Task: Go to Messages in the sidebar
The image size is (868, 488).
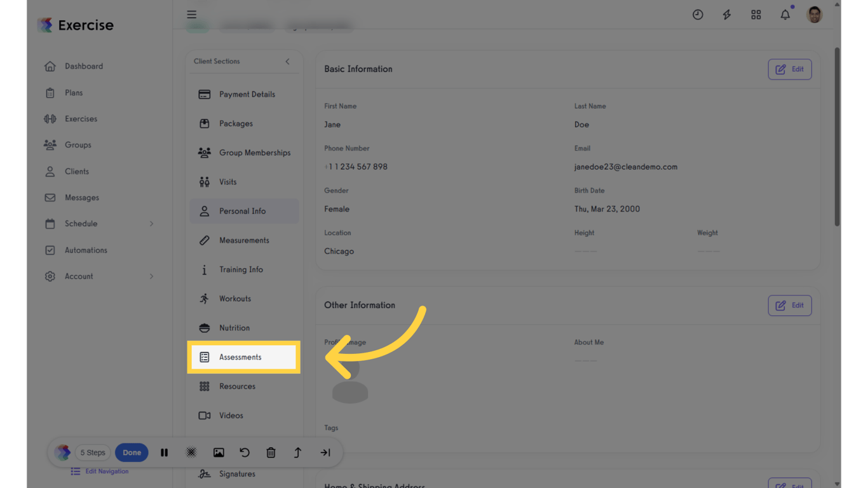Action: click(x=81, y=197)
